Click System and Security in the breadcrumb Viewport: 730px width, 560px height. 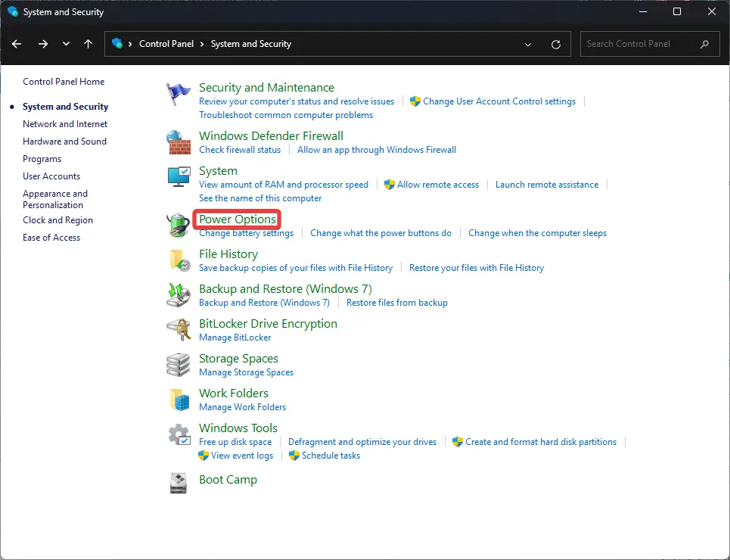point(251,44)
